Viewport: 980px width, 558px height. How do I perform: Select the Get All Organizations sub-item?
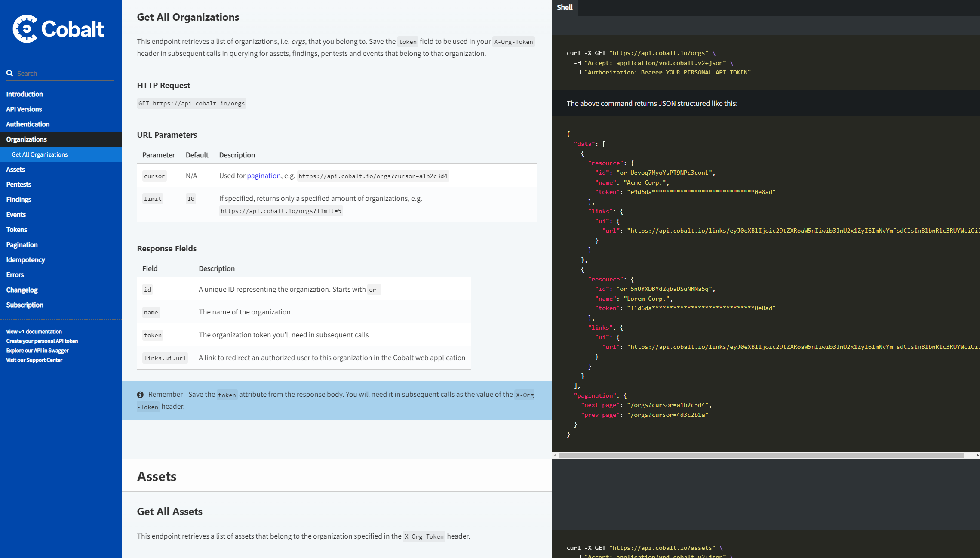click(x=40, y=154)
